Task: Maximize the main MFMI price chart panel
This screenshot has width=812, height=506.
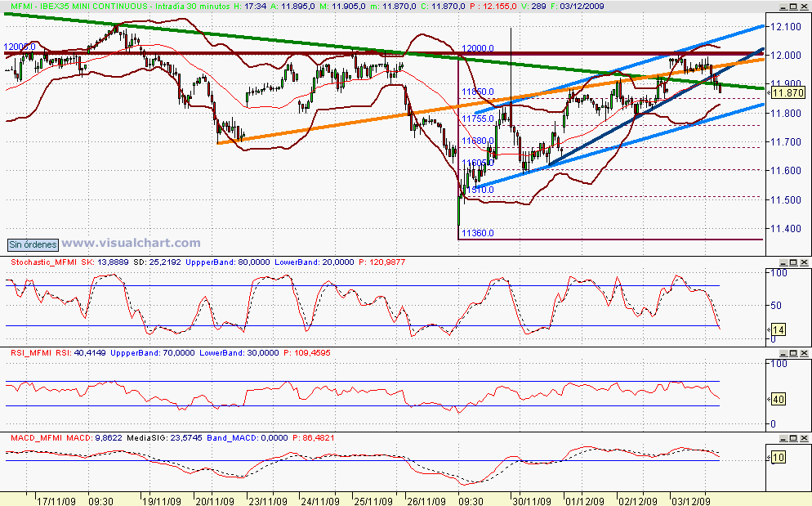Action: (x=793, y=7)
